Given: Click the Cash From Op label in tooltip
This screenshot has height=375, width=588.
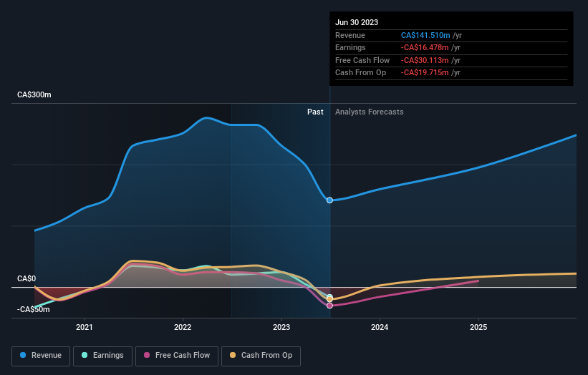Looking at the screenshot, I should [360, 73].
